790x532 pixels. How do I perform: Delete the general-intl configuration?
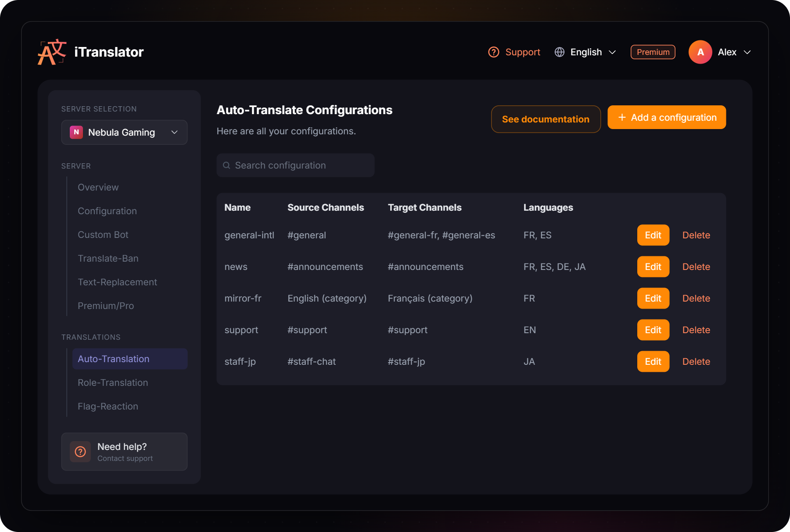(x=696, y=235)
